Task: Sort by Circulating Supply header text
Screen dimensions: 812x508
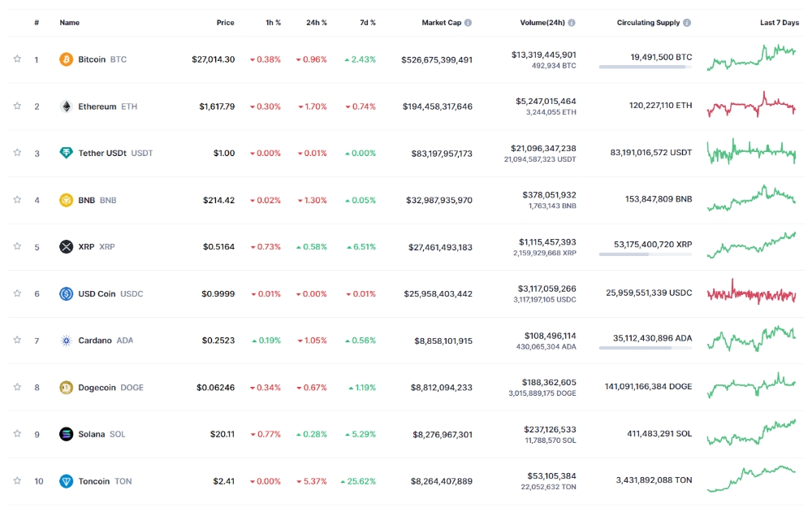Action: [648, 23]
